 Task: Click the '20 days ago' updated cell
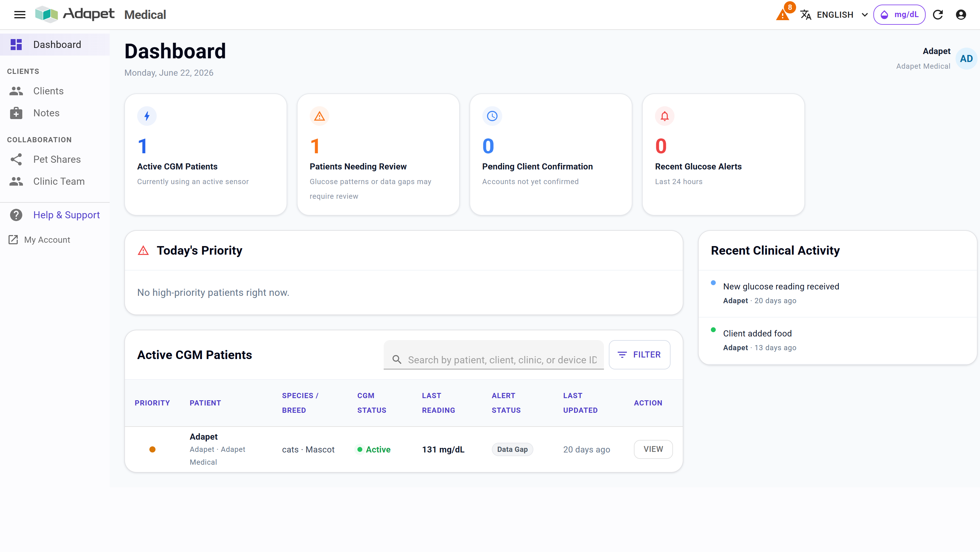586,449
